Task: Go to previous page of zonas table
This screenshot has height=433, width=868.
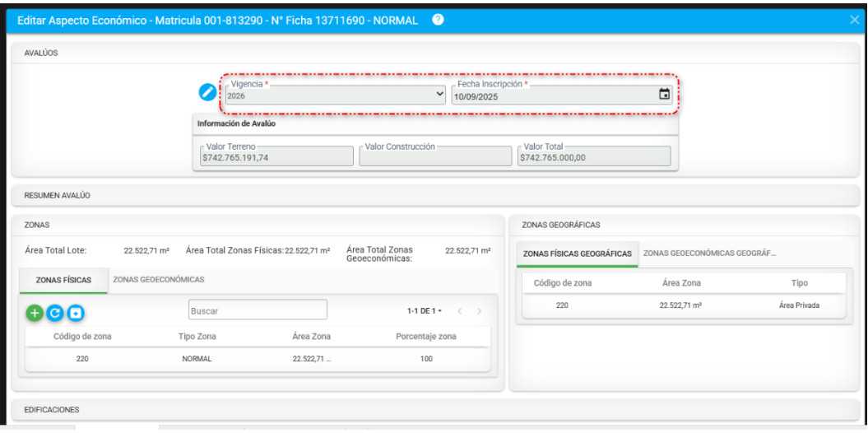Action: [460, 311]
